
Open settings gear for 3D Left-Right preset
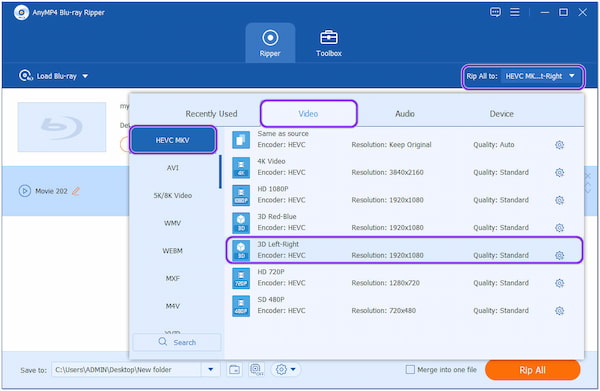[559, 255]
